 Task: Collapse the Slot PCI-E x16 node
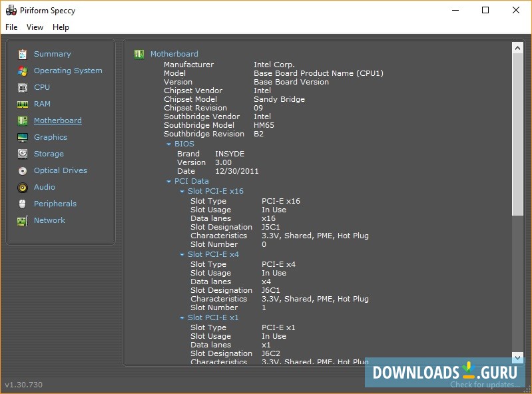point(182,192)
